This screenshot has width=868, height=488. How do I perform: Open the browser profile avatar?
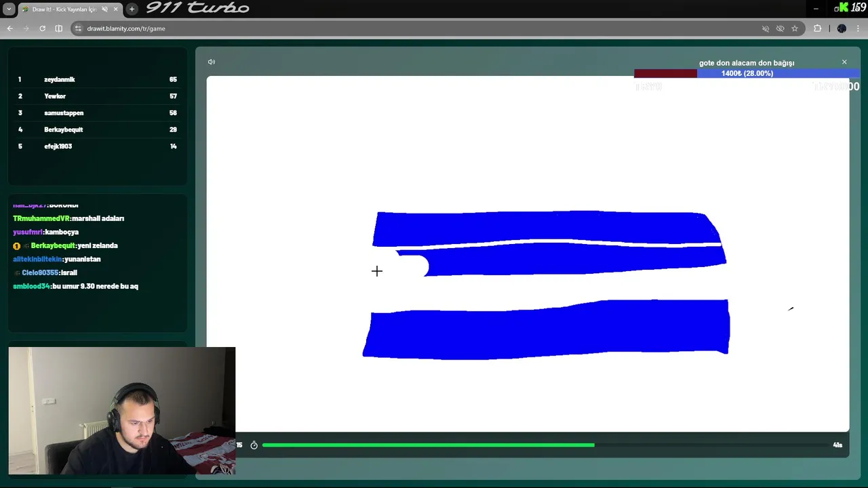tap(842, 28)
